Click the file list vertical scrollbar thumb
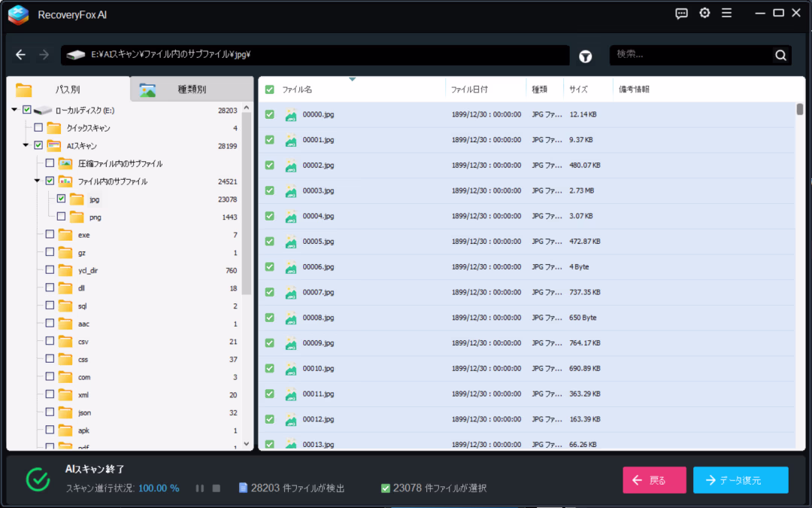812x508 pixels. 799,109
